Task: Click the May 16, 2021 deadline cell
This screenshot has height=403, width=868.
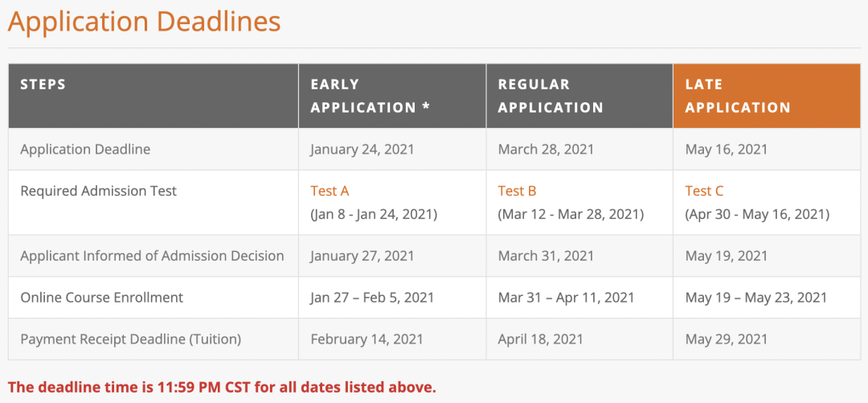Action: click(767, 149)
